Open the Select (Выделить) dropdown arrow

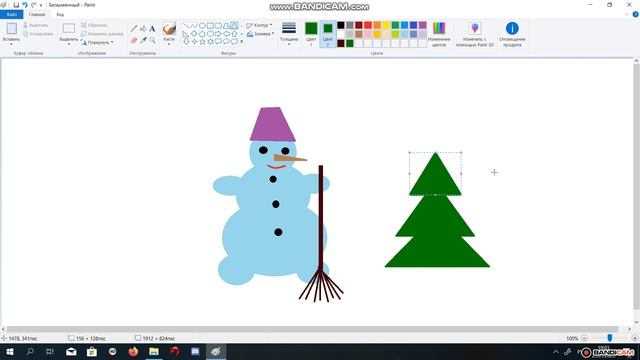coord(69,44)
